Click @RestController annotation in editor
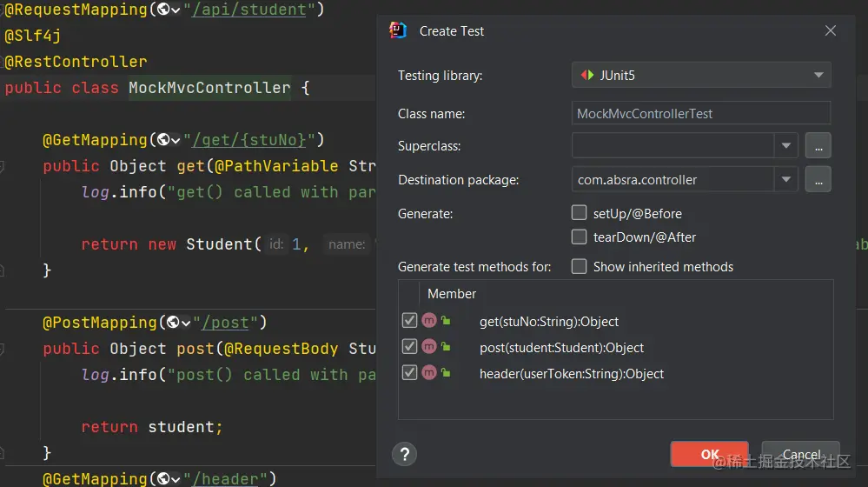Screen dimensions: 868x487 coord(76,62)
